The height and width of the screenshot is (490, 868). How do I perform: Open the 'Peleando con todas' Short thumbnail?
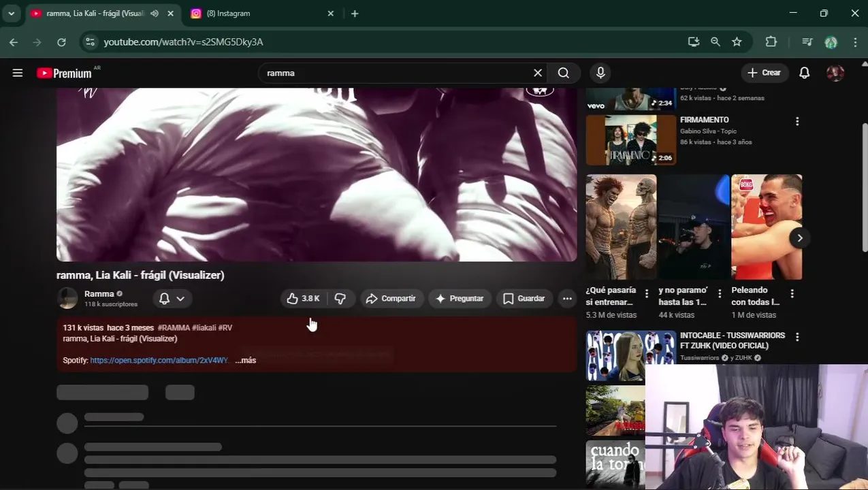click(x=767, y=227)
